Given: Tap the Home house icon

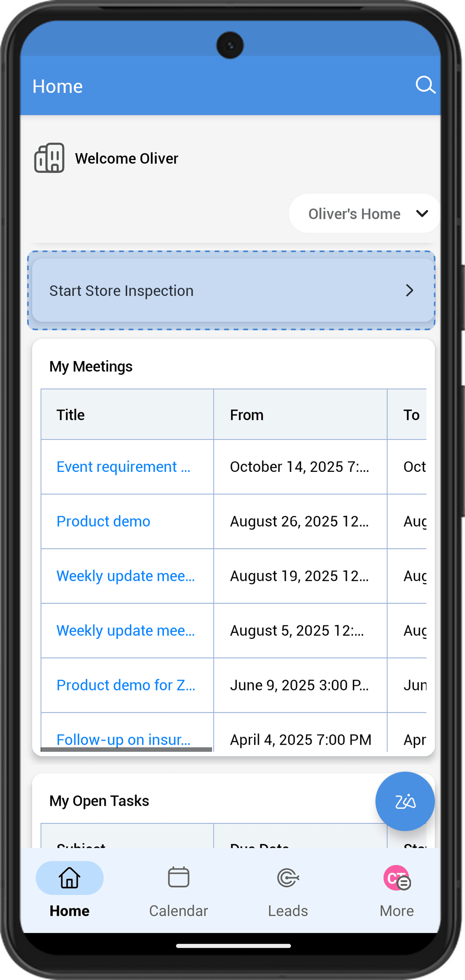Looking at the screenshot, I should tap(69, 877).
